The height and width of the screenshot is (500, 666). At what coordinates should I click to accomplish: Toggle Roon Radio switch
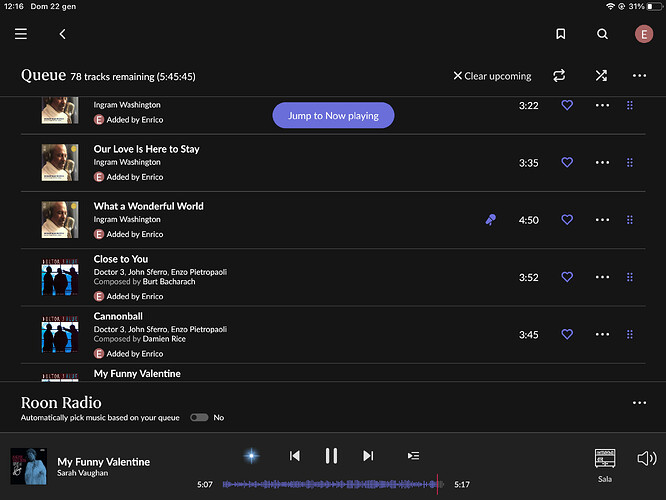click(x=199, y=418)
